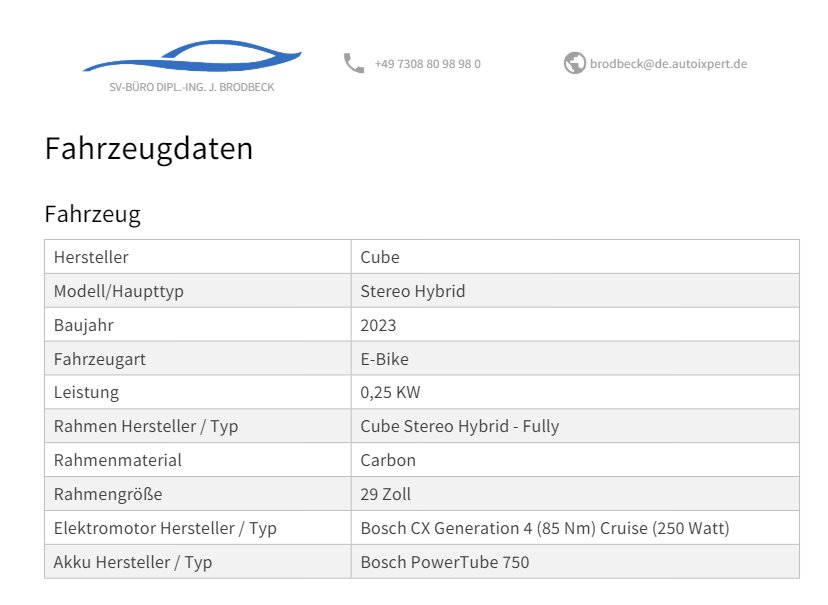Click the 29 Zoll Rahmengröße value
Image resolution: width=828 pixels, height=605 pixels.
[575, 494]
